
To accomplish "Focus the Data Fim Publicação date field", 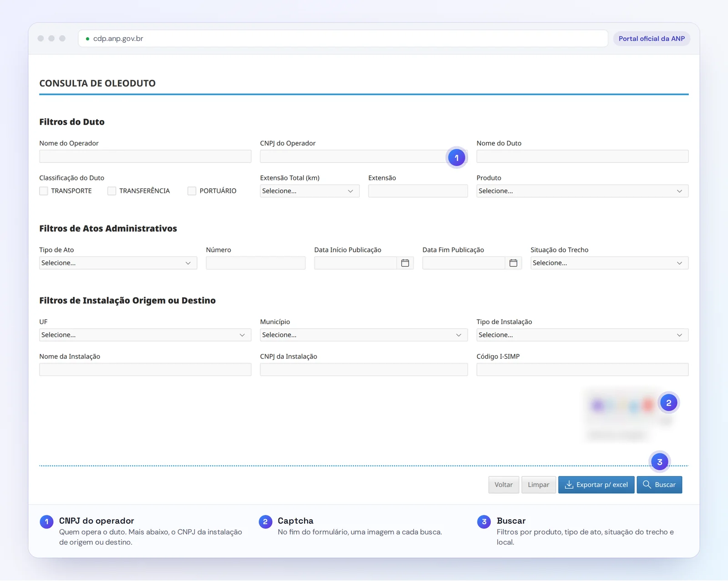I will click(464, 263).
